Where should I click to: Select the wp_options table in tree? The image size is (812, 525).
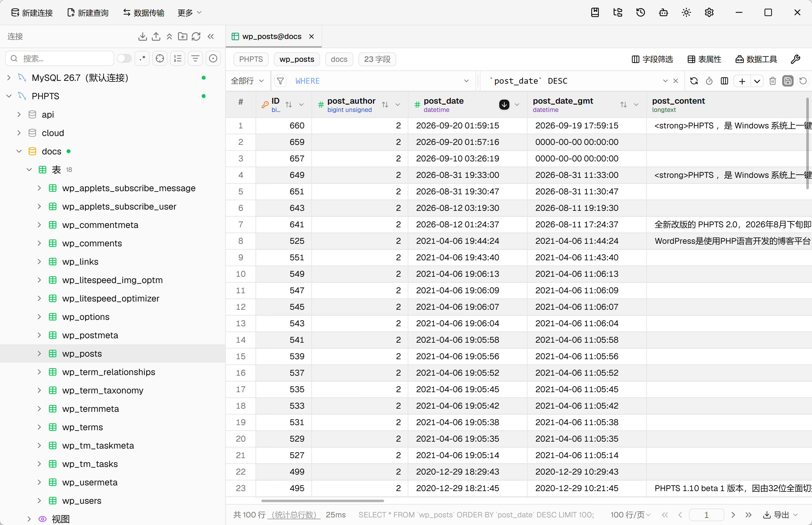85,317
